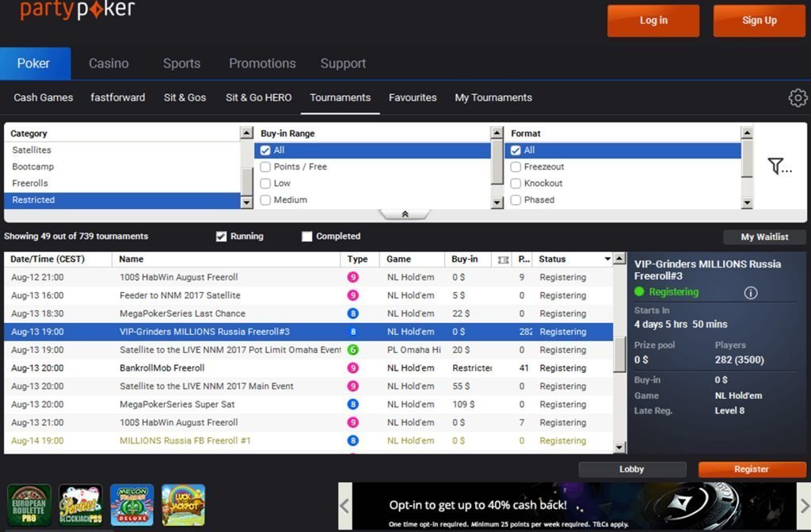Go to Cash Games lobby
The height and width of the screenshot is (532, 811).
[x=44, y=97]
